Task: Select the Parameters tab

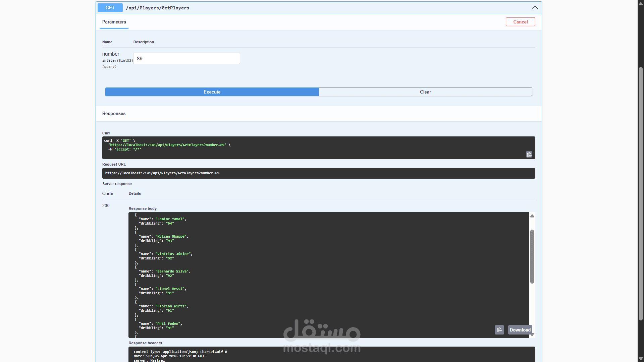Action: (x=114, y=22)
